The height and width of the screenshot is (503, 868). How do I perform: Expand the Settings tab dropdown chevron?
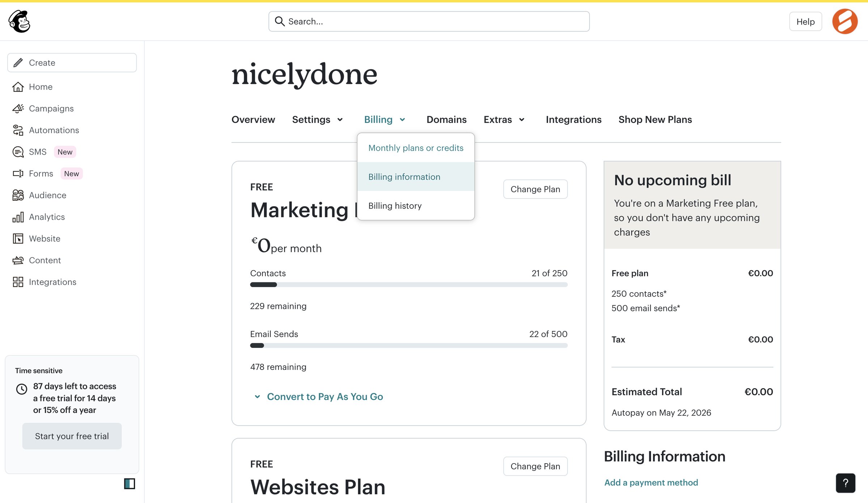point(340,120)
